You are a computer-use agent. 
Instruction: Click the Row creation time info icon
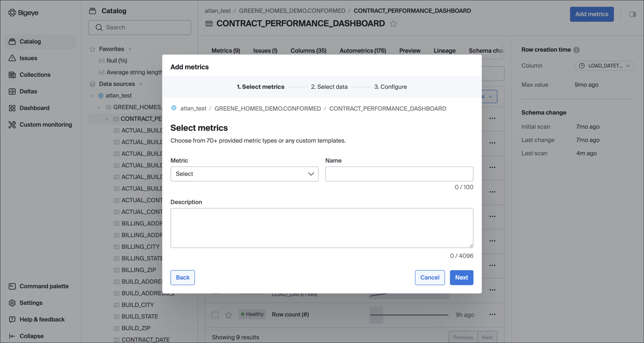(x=576, y=50)
